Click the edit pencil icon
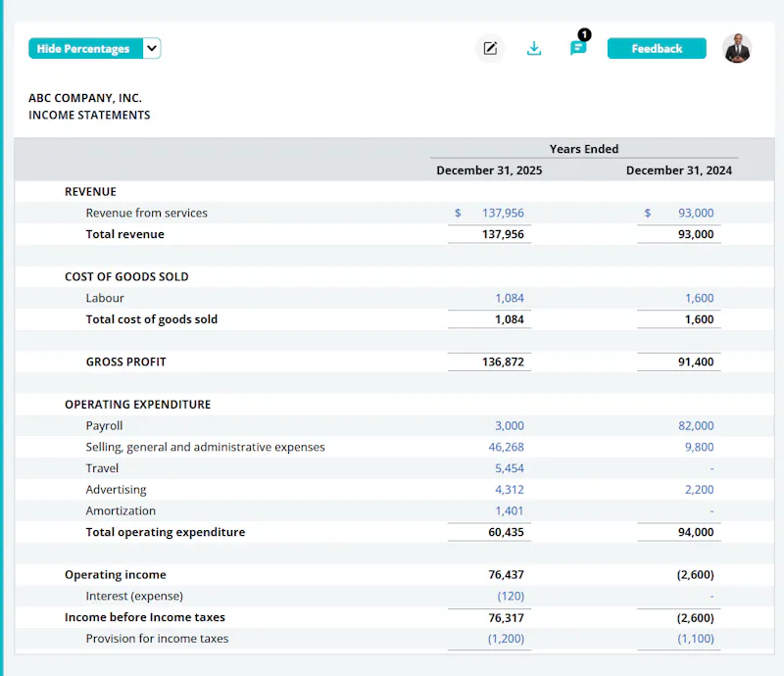Screen dimensions: 784x676 [490, 49]
